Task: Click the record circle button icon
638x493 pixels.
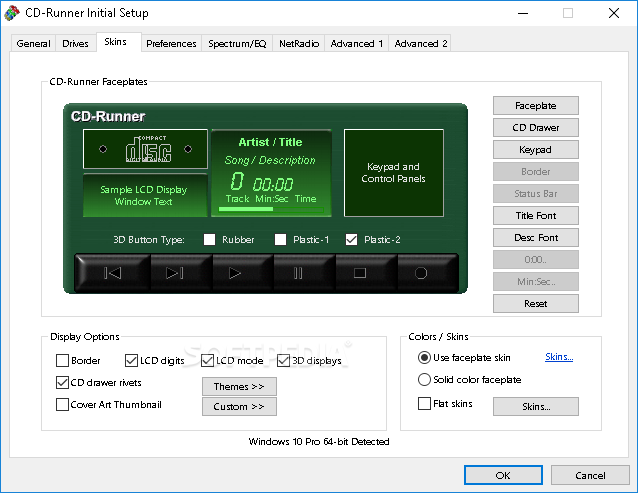Action: pos(421,273)
